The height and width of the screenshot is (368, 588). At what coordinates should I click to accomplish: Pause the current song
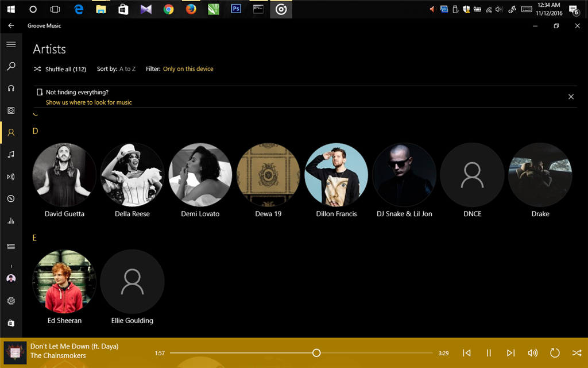point(489,352)
